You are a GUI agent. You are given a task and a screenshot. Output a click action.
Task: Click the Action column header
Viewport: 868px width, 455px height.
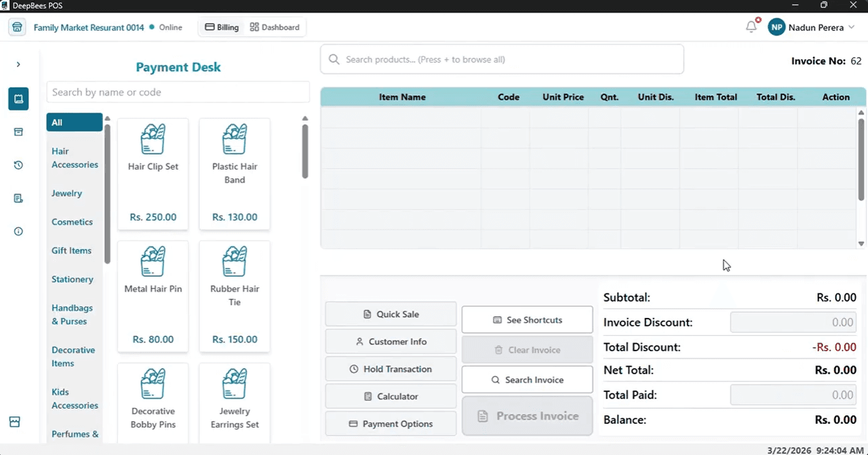point(836,97)
